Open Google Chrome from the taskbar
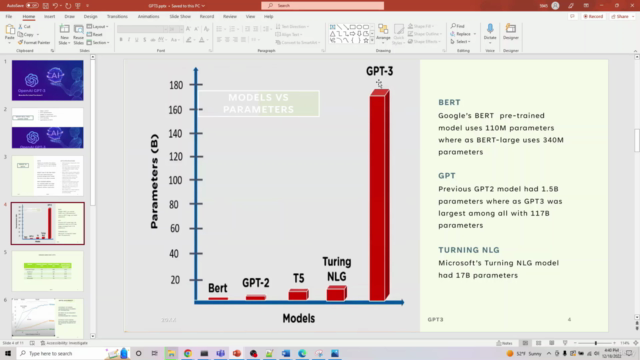Screen dimensions: 640x360 (188, 353)
